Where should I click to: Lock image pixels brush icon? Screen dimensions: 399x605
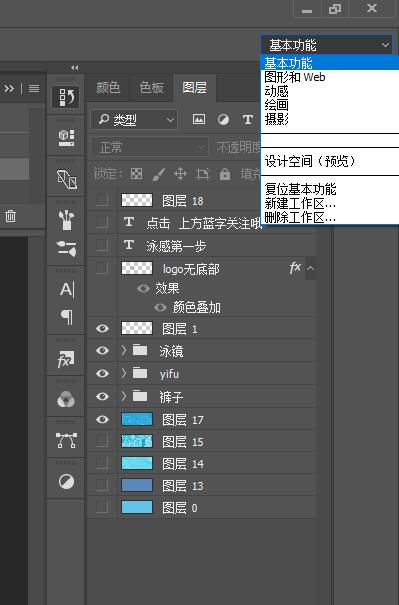click(x=159, y=174)
